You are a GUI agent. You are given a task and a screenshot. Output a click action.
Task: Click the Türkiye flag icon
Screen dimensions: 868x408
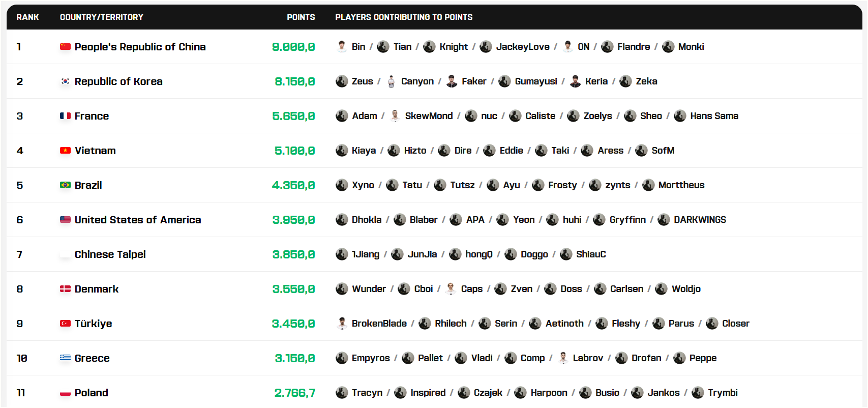pos(65,324)
